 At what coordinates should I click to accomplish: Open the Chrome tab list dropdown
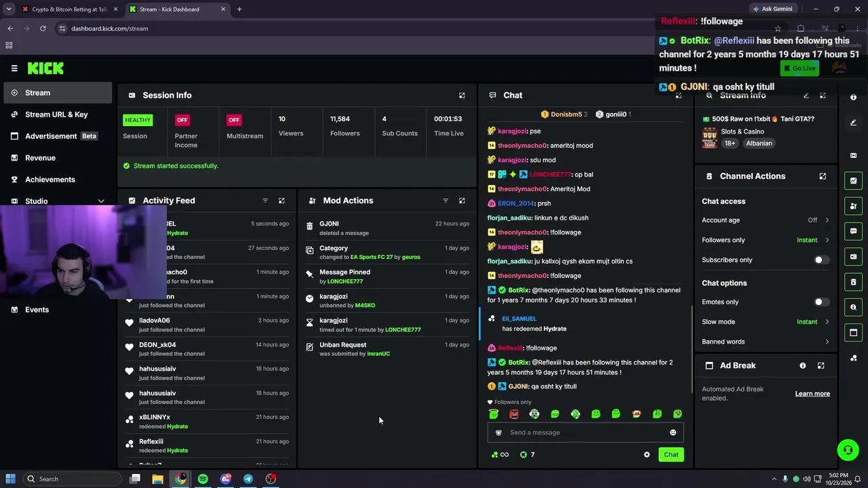[9, 9]
